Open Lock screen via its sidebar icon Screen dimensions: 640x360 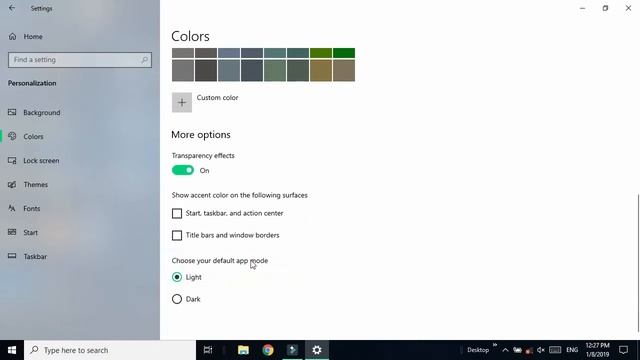12,160
